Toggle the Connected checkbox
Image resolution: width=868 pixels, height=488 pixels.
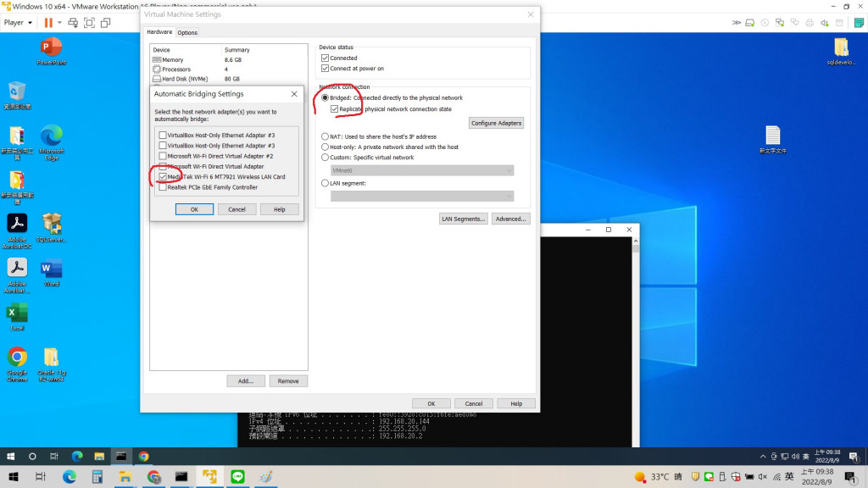(x=325, y=58)
